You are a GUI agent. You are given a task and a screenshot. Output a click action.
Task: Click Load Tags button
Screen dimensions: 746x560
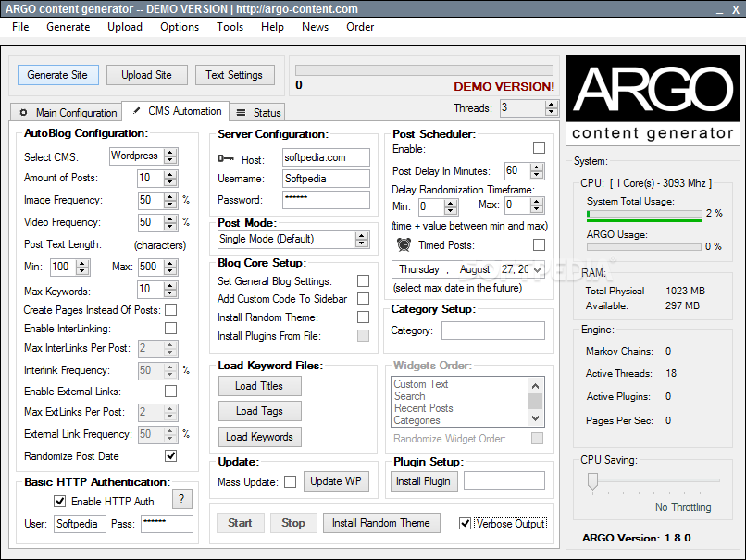259,411
